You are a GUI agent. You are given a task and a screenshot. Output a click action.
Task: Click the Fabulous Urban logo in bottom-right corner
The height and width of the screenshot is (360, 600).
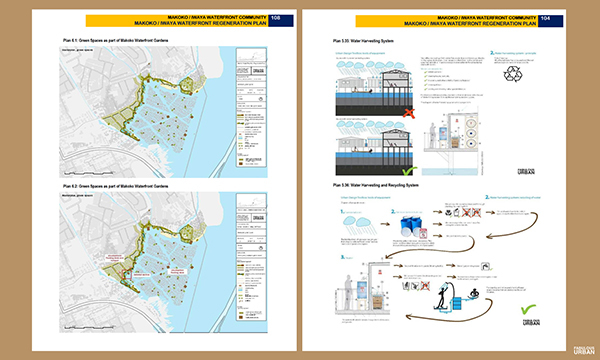[x=584, y=350]
